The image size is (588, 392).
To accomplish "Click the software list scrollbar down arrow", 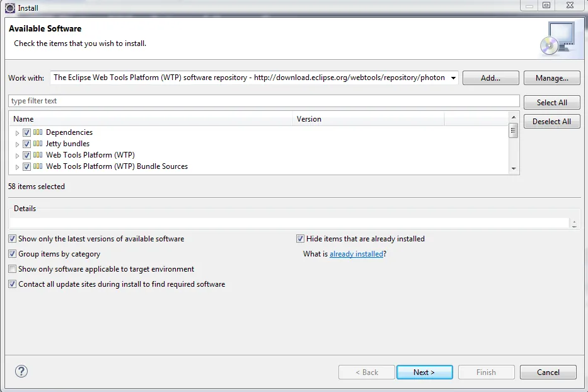I will point(514,169).
